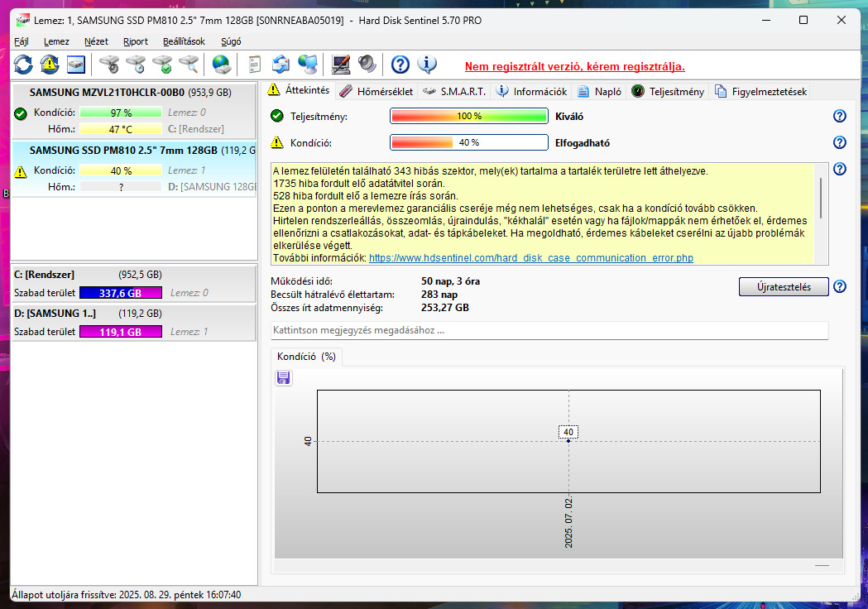Switch to the Áttekintés tab

299,90
